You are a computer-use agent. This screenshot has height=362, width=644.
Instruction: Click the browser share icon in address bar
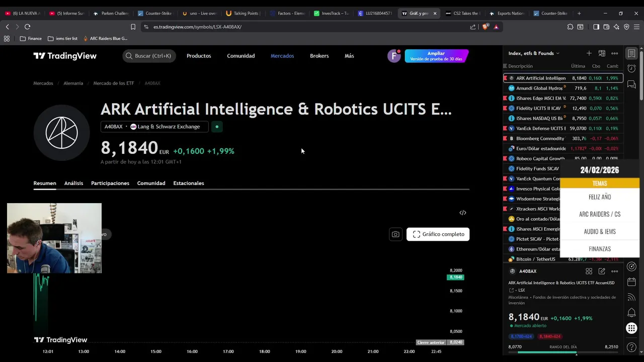tap(473, 27)
